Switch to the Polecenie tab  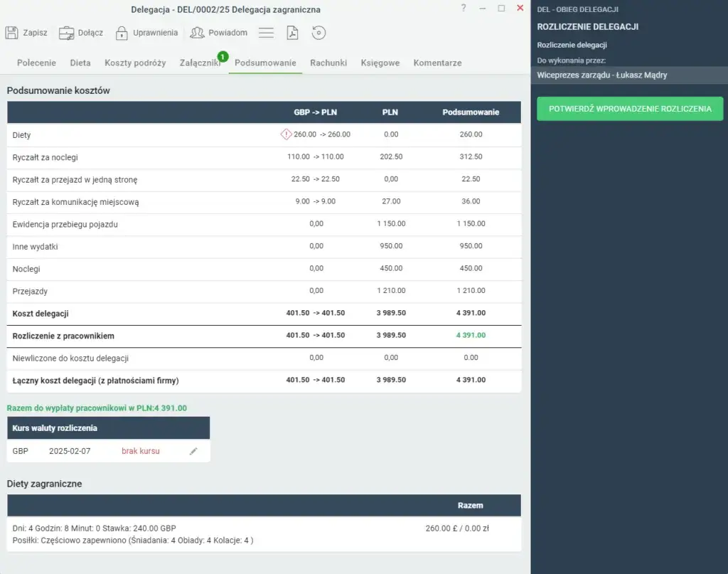[x=36, y=63]
